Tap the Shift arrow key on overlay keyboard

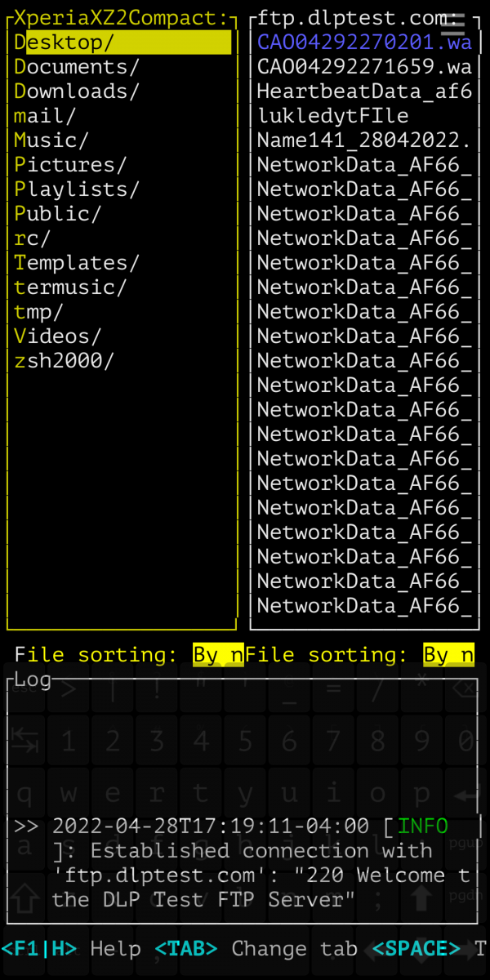click(x=24, y=897)
